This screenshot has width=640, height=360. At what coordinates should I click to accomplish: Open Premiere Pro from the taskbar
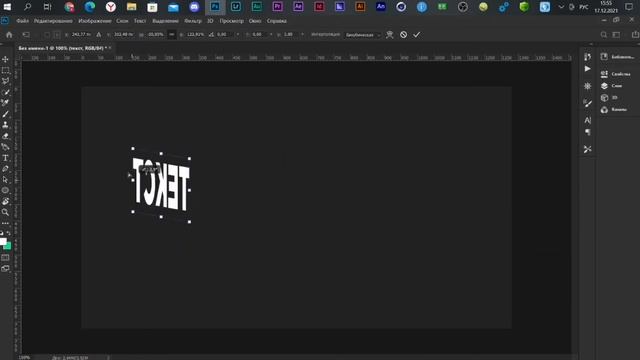coord(278,7)
